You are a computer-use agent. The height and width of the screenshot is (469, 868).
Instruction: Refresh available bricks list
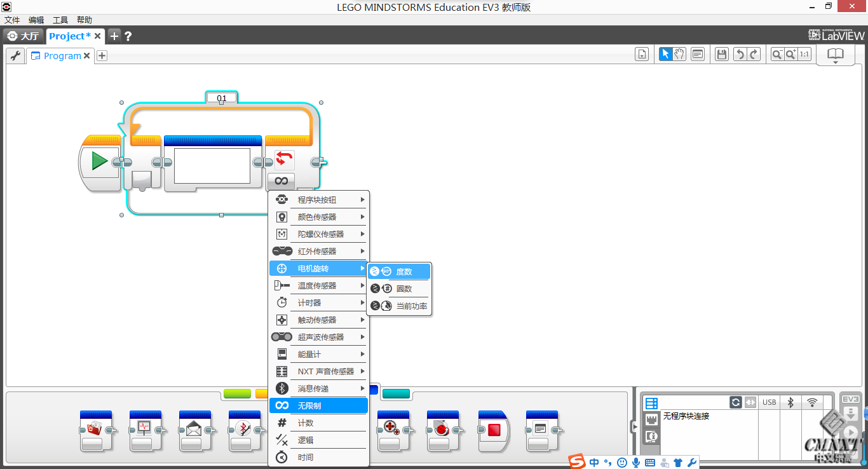(736, 402)
